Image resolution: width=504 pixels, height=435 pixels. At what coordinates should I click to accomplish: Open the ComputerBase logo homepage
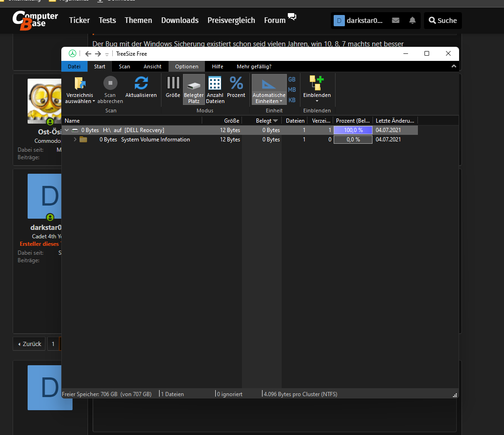pyautogui.click(x=36, y=21)
